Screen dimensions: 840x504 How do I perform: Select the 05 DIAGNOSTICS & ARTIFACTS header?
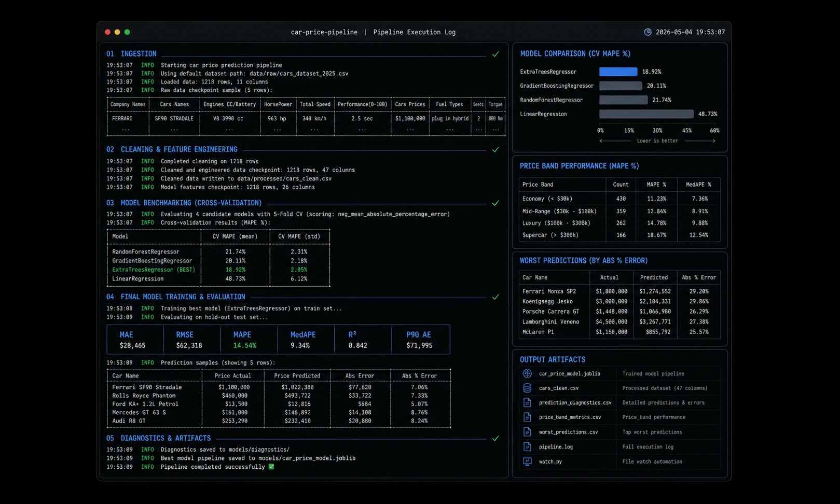(x=158, y=438)
